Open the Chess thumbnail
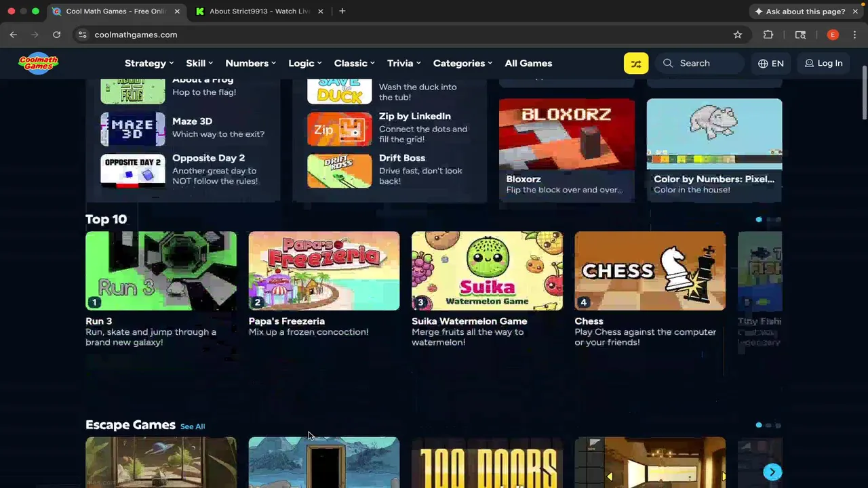The height and width of the screenshot is (488, 868). [x=650, y=271]
